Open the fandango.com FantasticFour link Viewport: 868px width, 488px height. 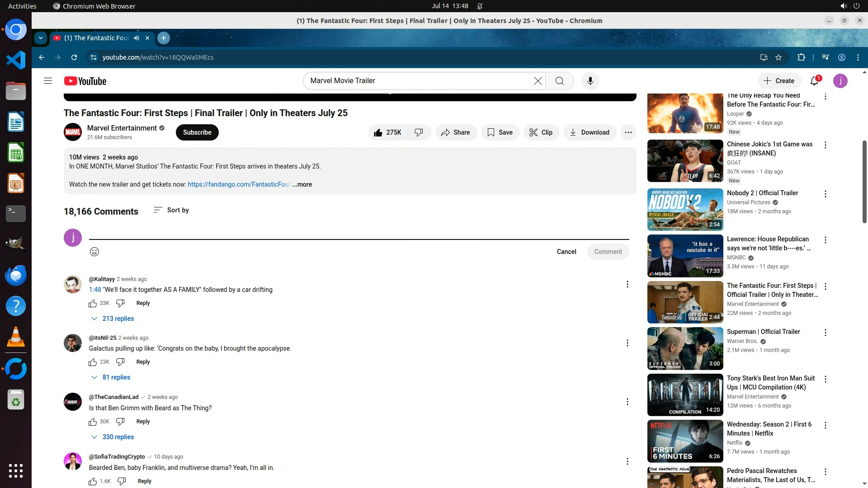click(x=239, y=184)
